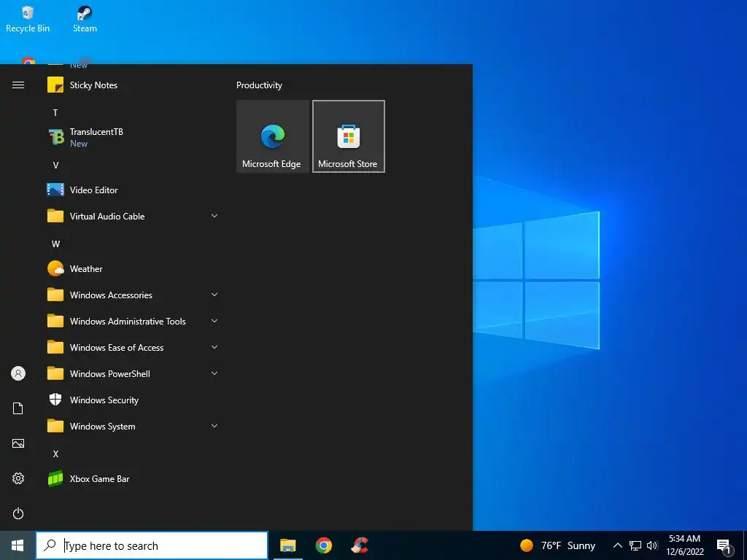Viewport: 747px width, 560px height.
Task: Expand the Windows PowerShell folder
Action: point(133,374)
